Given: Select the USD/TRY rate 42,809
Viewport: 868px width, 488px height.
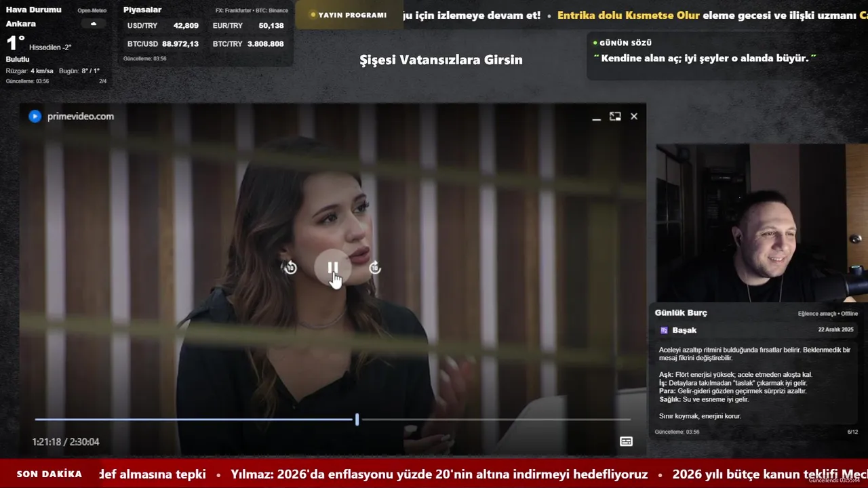Looking at the screenshot, I should [186, 26].
